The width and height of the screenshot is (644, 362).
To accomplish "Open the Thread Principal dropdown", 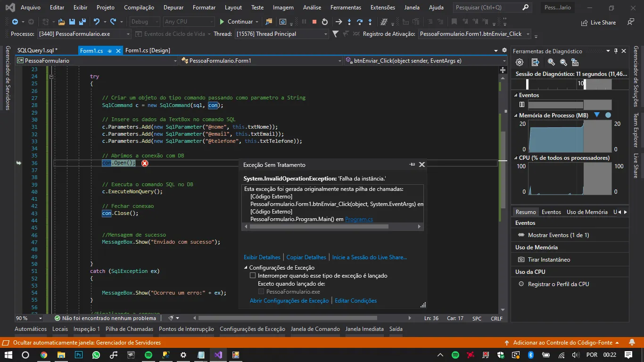I will [x=325, y=34].
